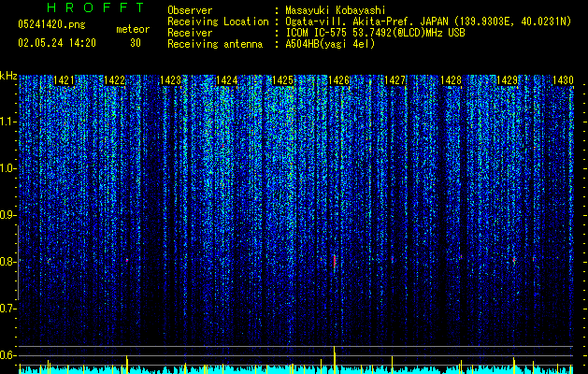Click the 1428 time marker
This screenshot has height=374, width=588.
(x=451, y=80)
